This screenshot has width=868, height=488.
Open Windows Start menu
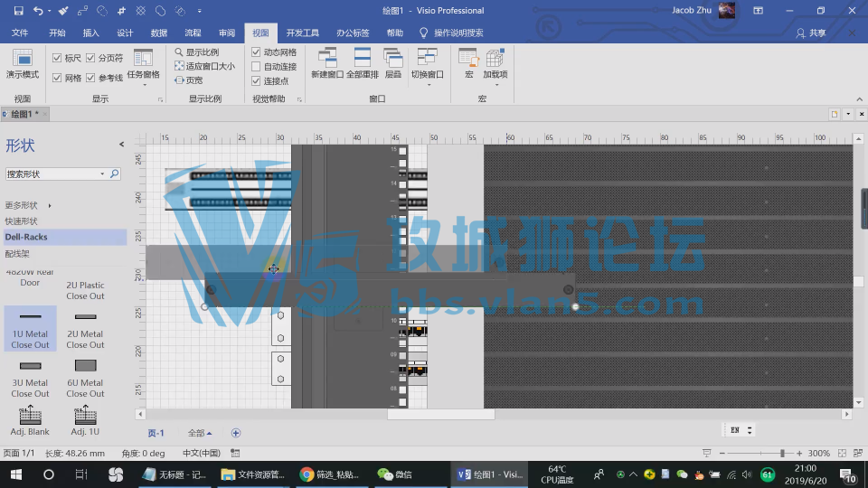(16, 474)
